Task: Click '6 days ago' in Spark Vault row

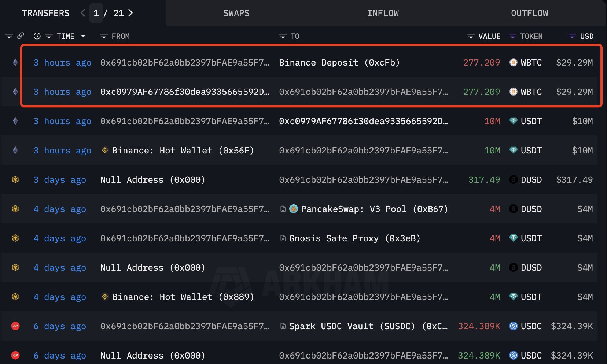Action: point(60,326)
